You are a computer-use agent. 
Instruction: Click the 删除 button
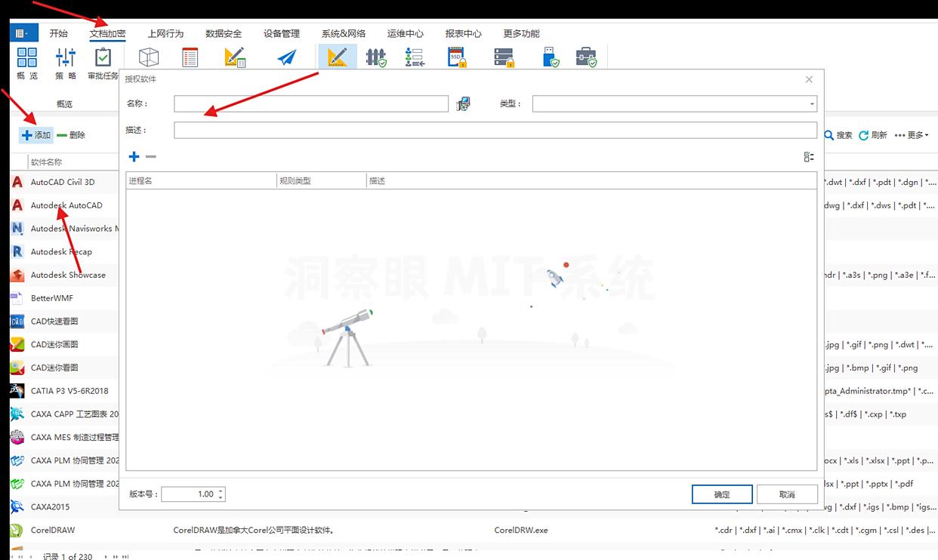(71, 135)
